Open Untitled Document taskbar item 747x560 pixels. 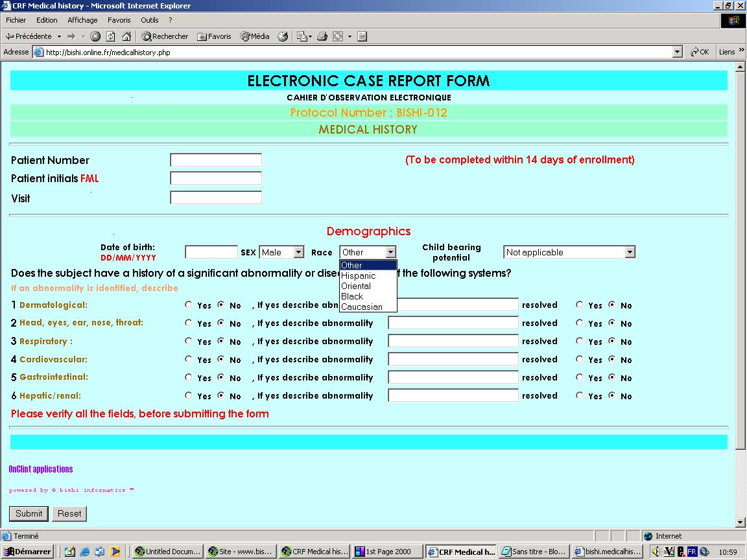(x=168, y=552)
